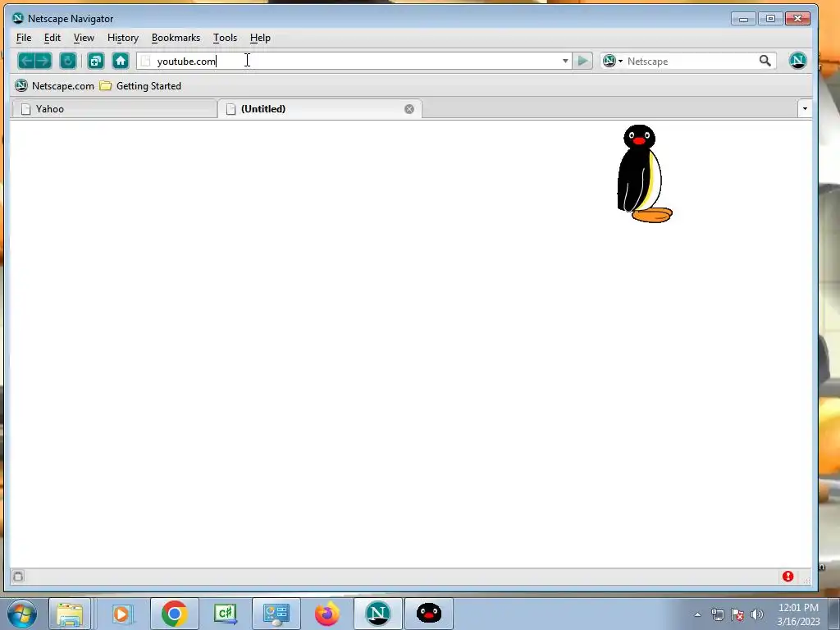
Task: Open Google Chrome from taskbar
Action: (174, 614)
